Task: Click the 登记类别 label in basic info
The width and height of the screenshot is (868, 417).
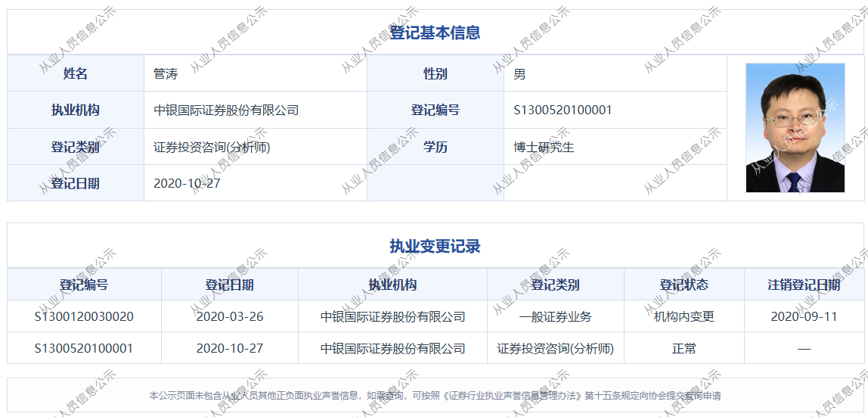Action: click(76, 147)
